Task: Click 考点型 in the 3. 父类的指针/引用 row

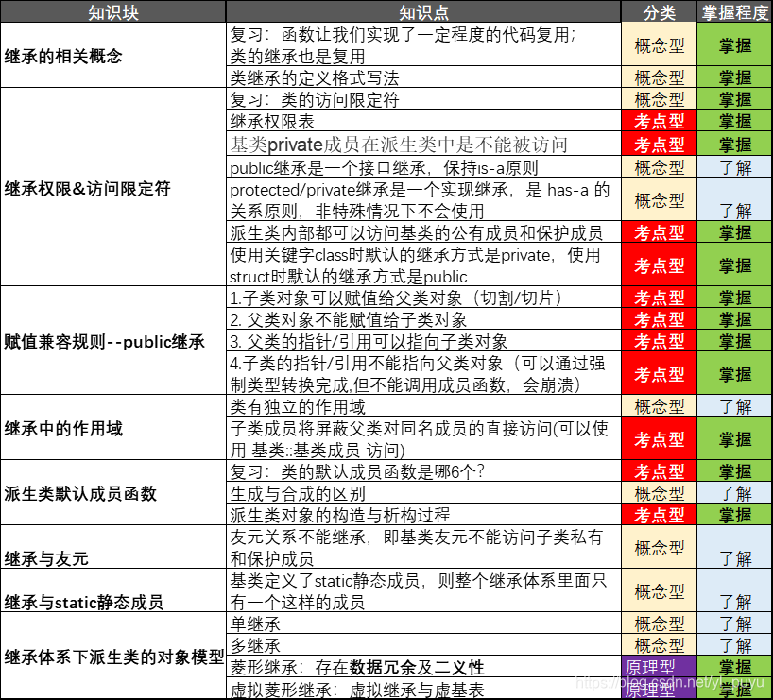Action: (659, 340)
